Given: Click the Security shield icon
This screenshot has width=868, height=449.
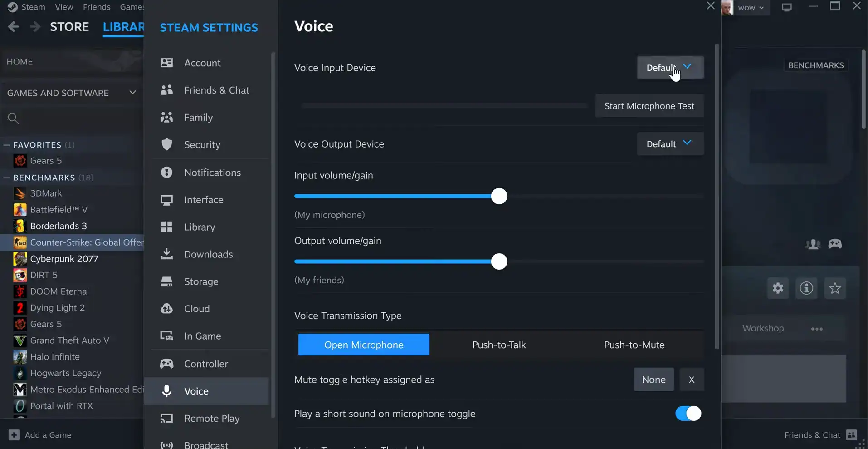Looking at the screenshot, I should [166, 144].
